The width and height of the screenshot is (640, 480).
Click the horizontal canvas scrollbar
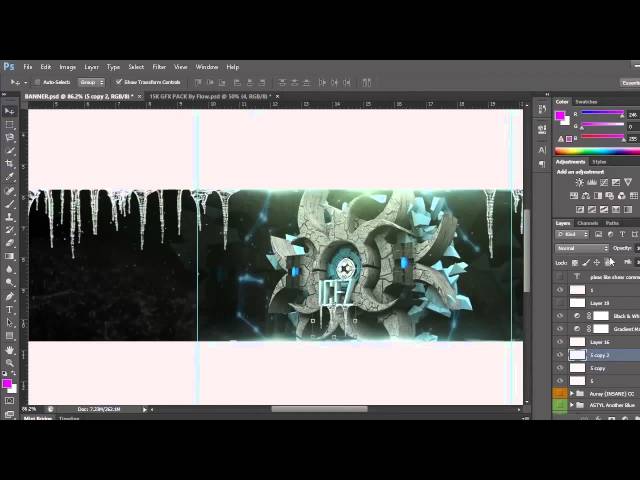pyautogui.click(x=320, y=409)
